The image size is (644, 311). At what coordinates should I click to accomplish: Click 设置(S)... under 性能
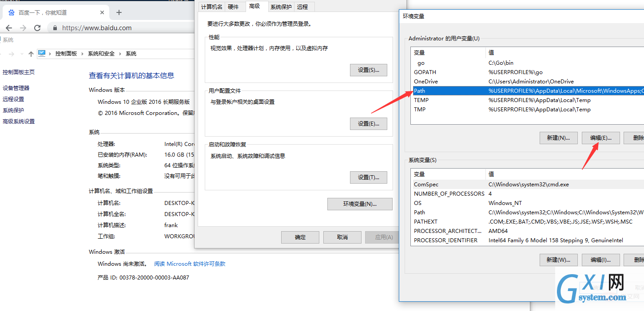368,70
